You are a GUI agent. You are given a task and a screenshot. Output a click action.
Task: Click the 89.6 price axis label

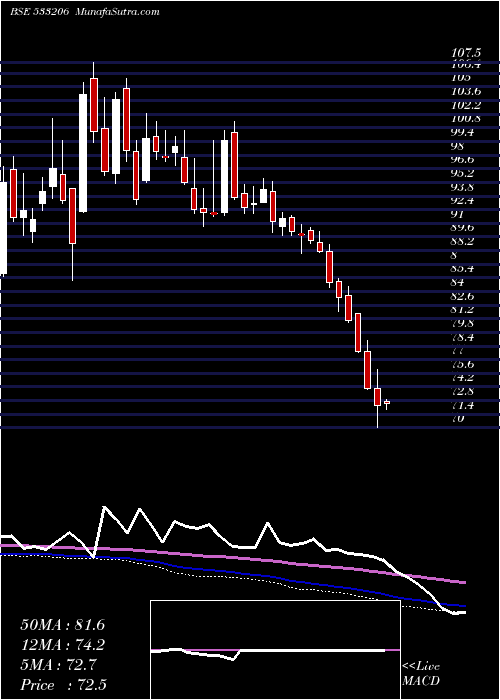pyautogui.click(x=463, y=228)
